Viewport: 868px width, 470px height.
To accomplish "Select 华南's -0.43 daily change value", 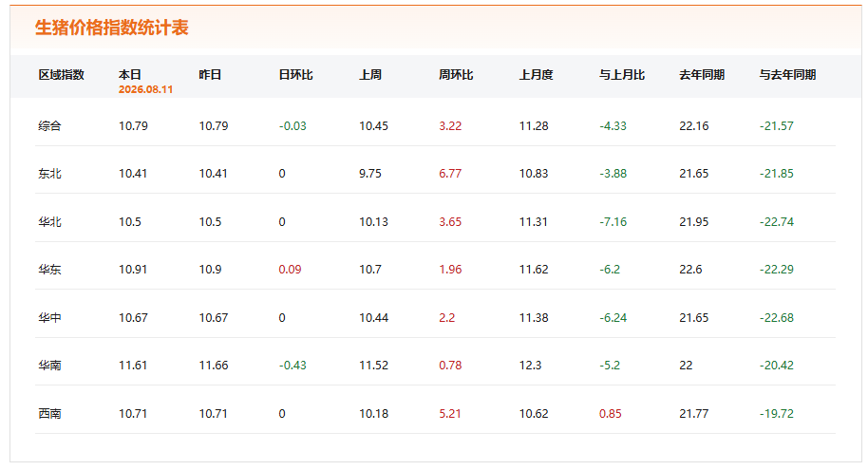I will tap(292, 366).
